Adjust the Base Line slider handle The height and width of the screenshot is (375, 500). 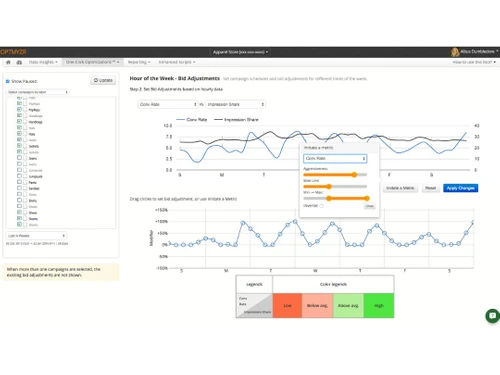tap(329, 187)
